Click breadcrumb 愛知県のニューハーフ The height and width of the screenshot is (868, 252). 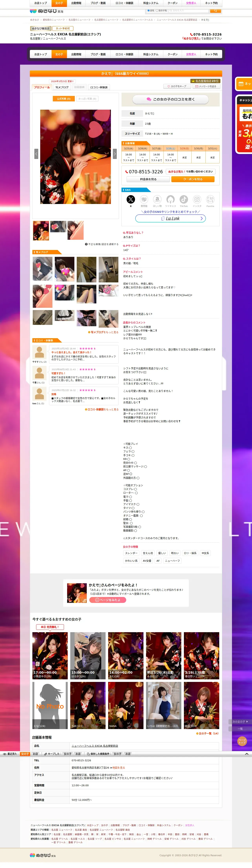tap(54, 20)
